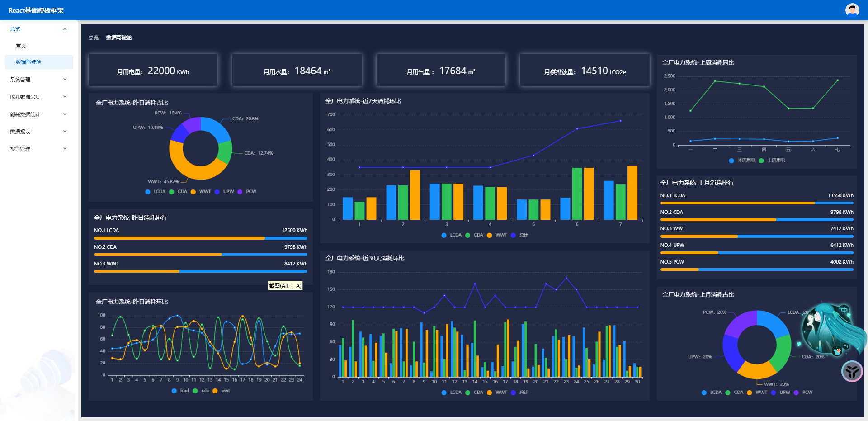Expand the 能耗数据采集 menu
868x421 pixels.
(x=39, y=97)
